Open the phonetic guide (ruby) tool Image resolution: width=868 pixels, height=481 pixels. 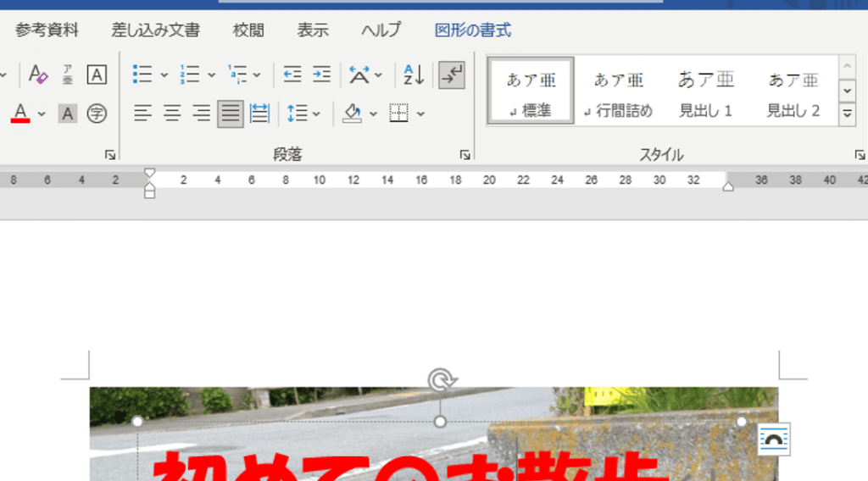click(68, 75)
